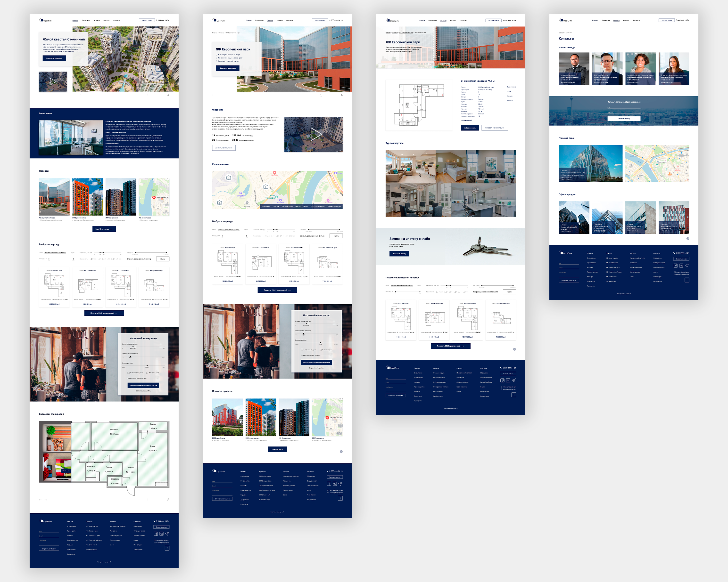Toggle Студия checkbox in Похожие планировки filter
The height and width of the screenshot is (582, 728).
pos(437,292)
